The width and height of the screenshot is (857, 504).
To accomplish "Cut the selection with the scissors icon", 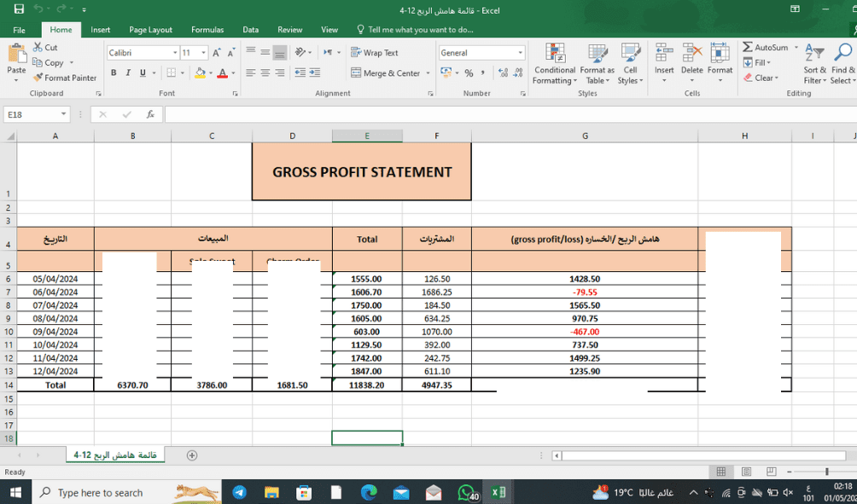I will click(38, 48).
